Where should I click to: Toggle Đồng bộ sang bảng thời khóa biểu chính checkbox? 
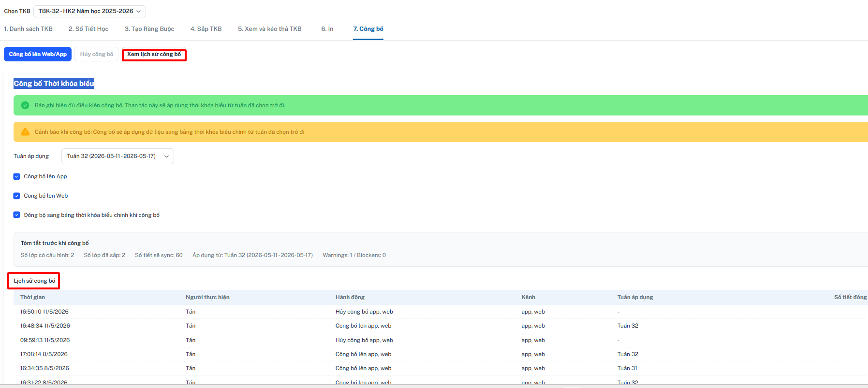tap(16, 215)
